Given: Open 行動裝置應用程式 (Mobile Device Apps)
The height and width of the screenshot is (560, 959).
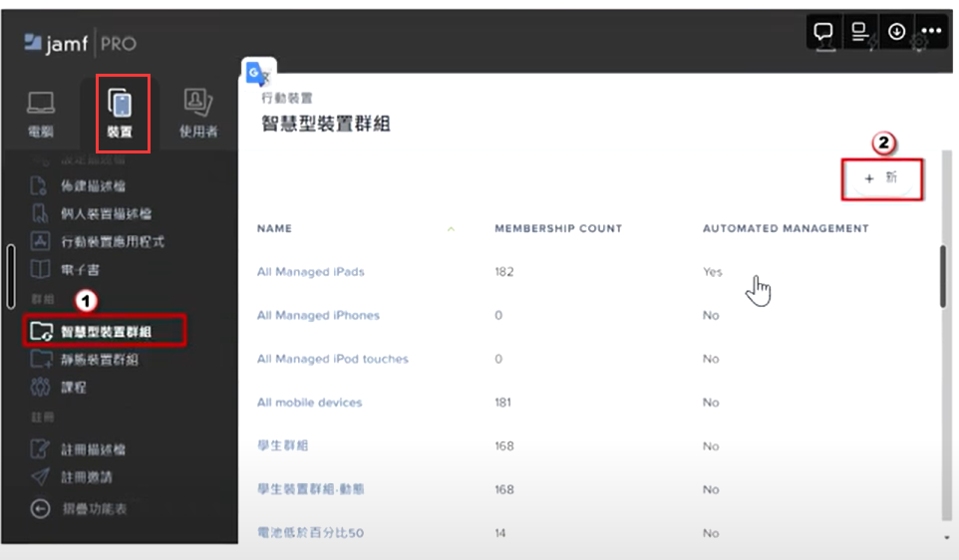Looking at the screenshot, I should (x=98, y=241).
